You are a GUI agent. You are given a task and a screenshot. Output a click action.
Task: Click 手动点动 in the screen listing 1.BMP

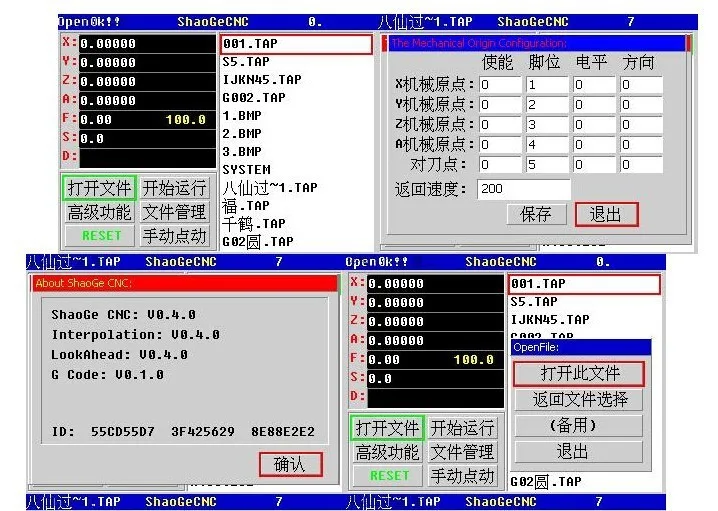(x=174, y=236)
